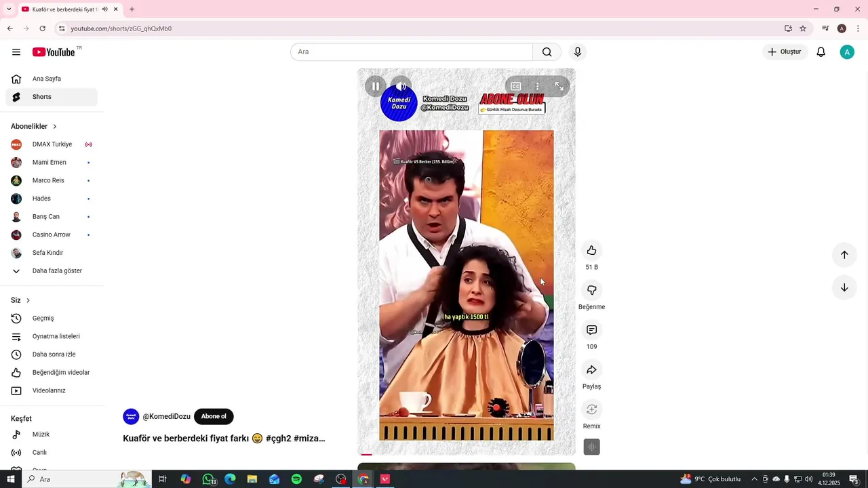The width and height of the screenshot is (868, 488).
Task: Open the sound thumbnail below Remix
Action: coord(591,447)
